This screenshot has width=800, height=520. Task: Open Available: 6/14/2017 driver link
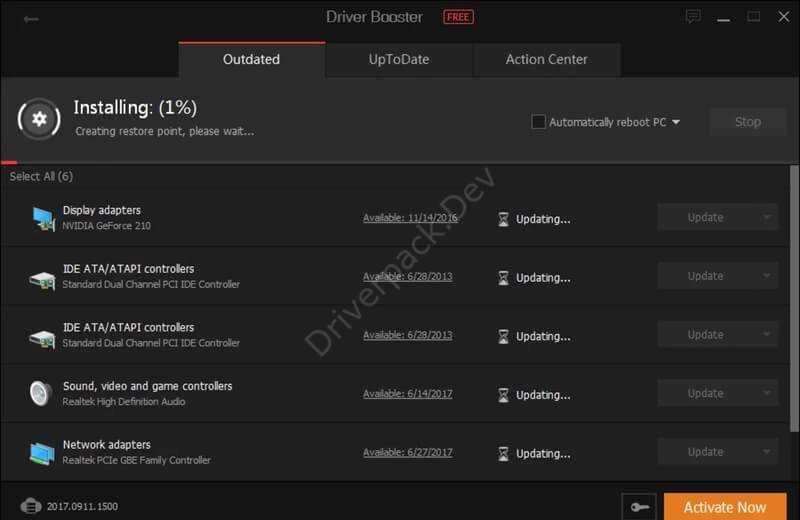(408, 394)
